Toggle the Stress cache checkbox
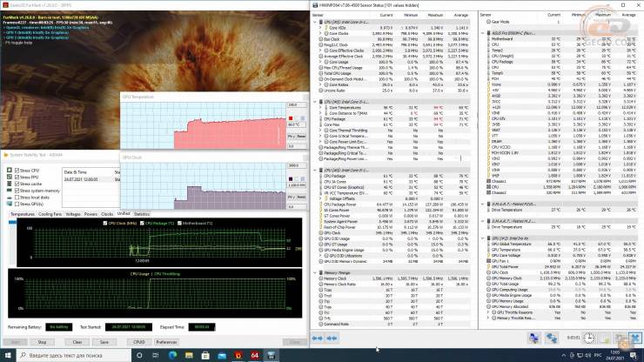 click(17, 184)
